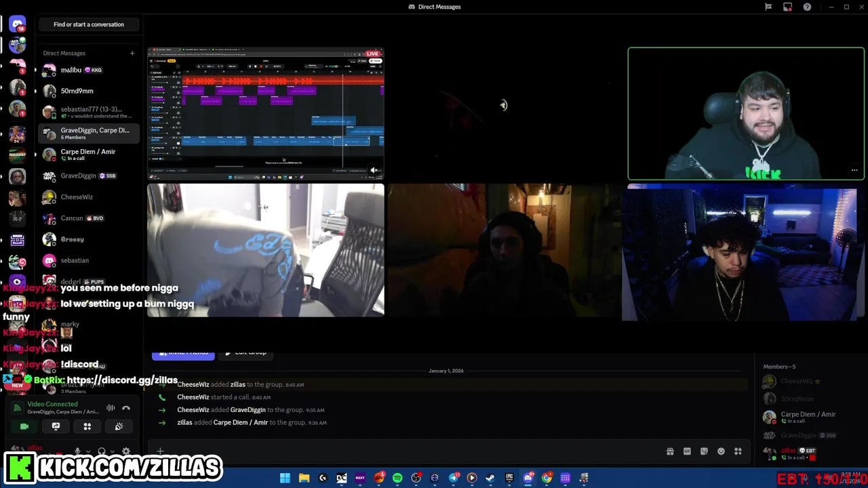Open Logitech G Hub from taskbar
The image size is (868, 488).
(323, 478)
